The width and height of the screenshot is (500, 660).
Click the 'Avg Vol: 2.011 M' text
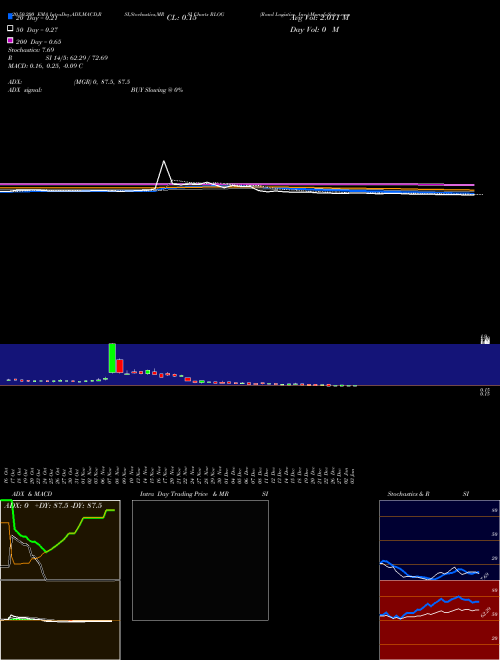pos(319,18)
